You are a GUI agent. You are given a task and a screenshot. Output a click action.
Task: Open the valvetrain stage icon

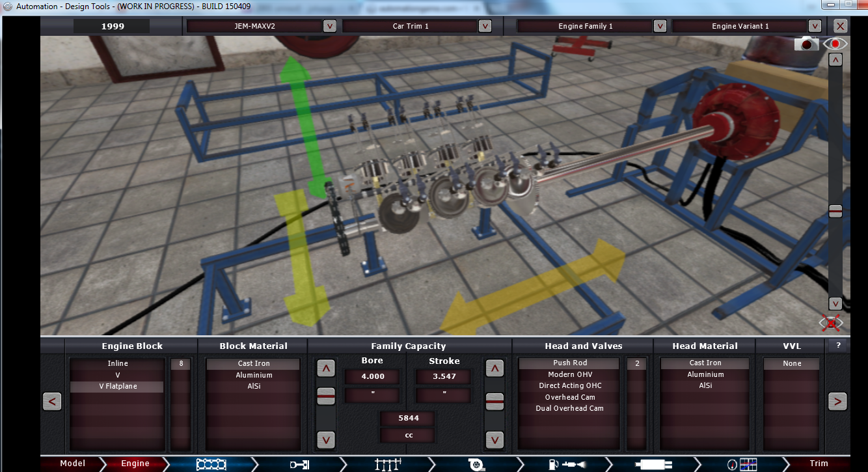click(x=387, y=464)
